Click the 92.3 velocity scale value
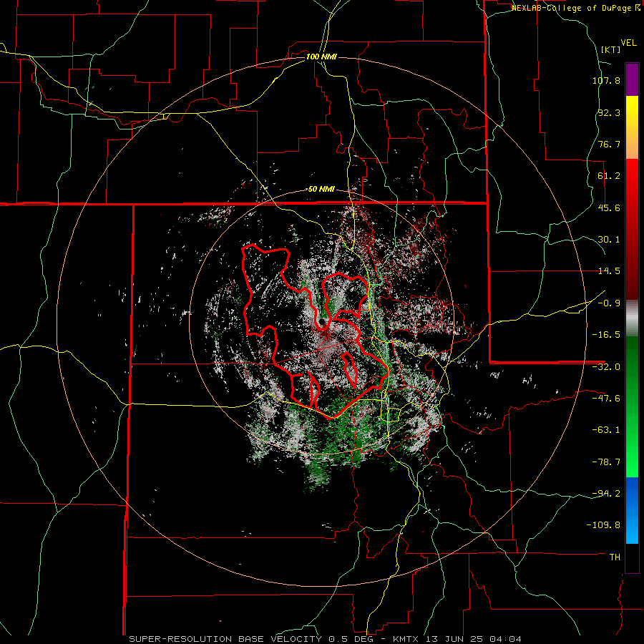This screenshot has width=644, height=644. pyautogui.click(x=609, y=112)
